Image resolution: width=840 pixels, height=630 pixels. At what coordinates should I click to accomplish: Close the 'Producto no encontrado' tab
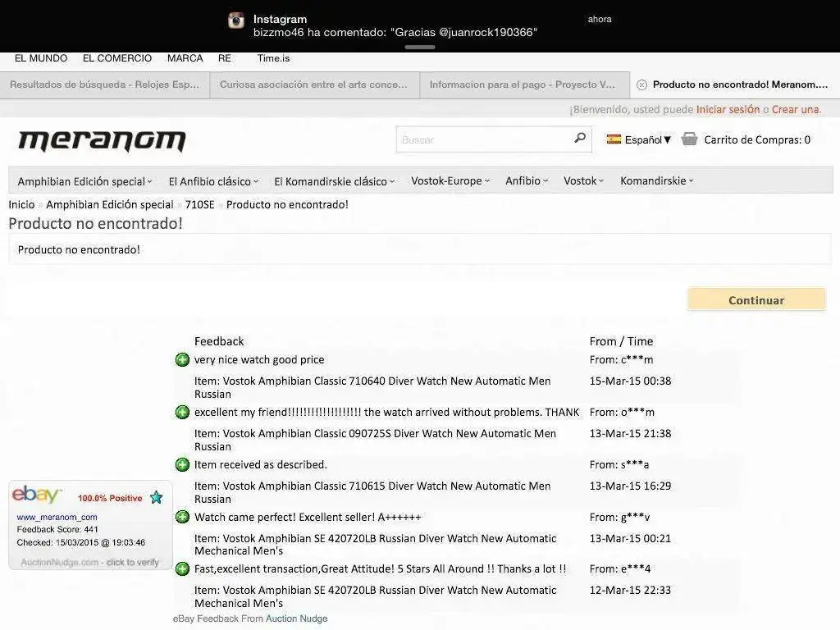[641, 84]
